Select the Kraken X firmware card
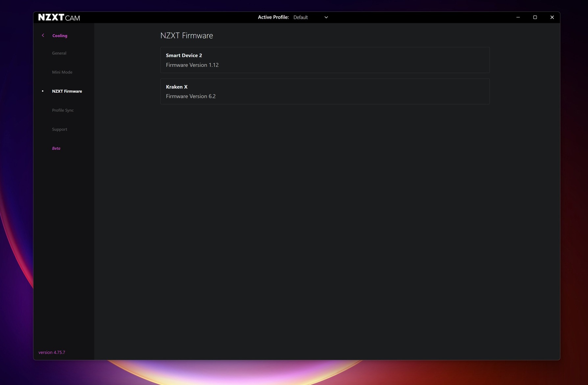The height and width of the screenshot is (385, 588). 325,91
